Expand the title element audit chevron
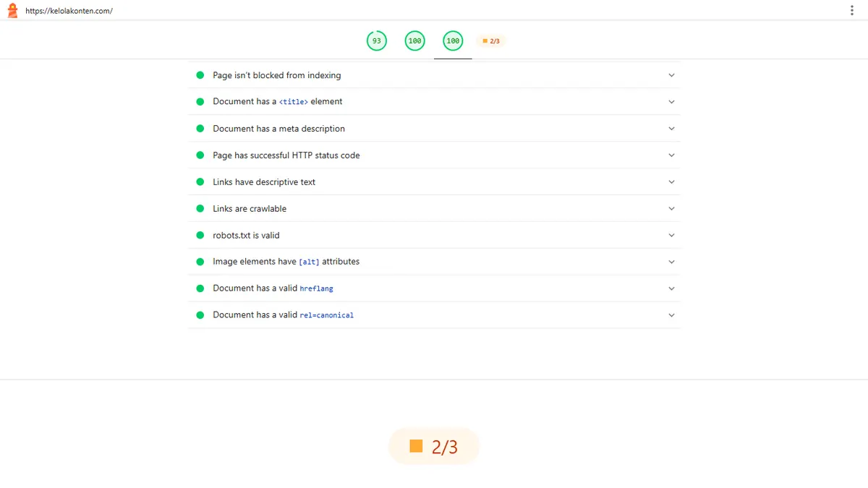The width and height of the screenshot is (868, 488). pyautogui.click(x=671, y=102)
